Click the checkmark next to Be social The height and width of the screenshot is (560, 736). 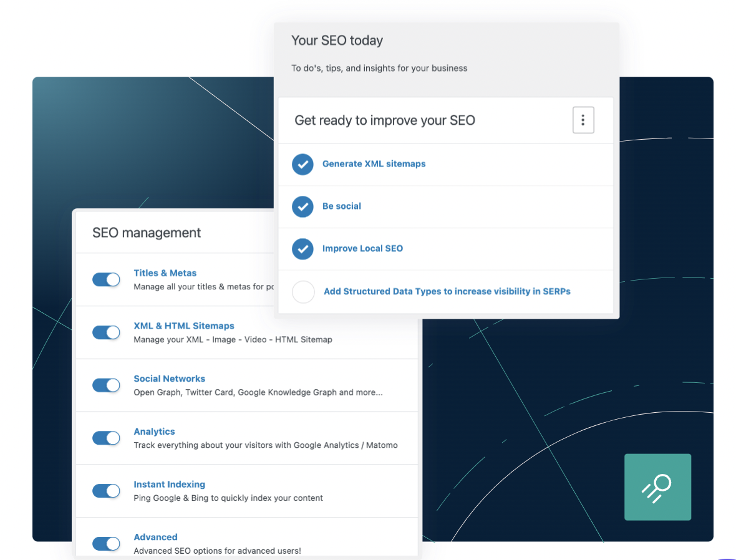click(303, 206)
